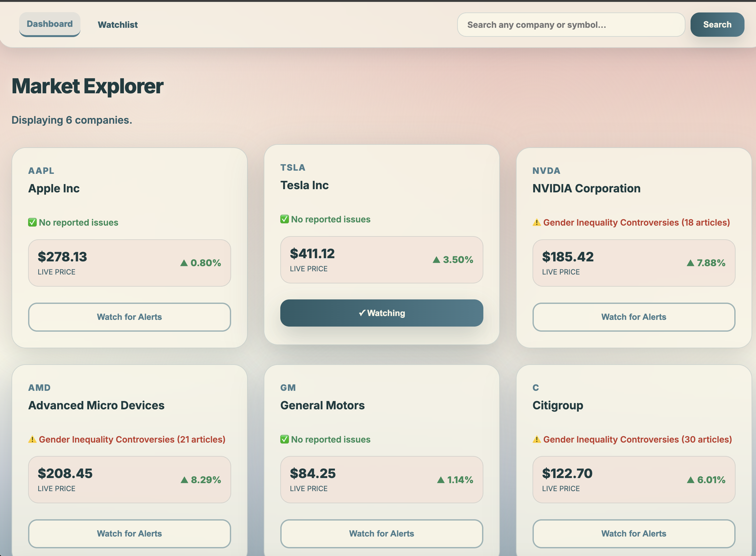The width and height of the screenshot is (756, 556).
Task: Click AMD's yellow warning icon
Action: point(32,440)
